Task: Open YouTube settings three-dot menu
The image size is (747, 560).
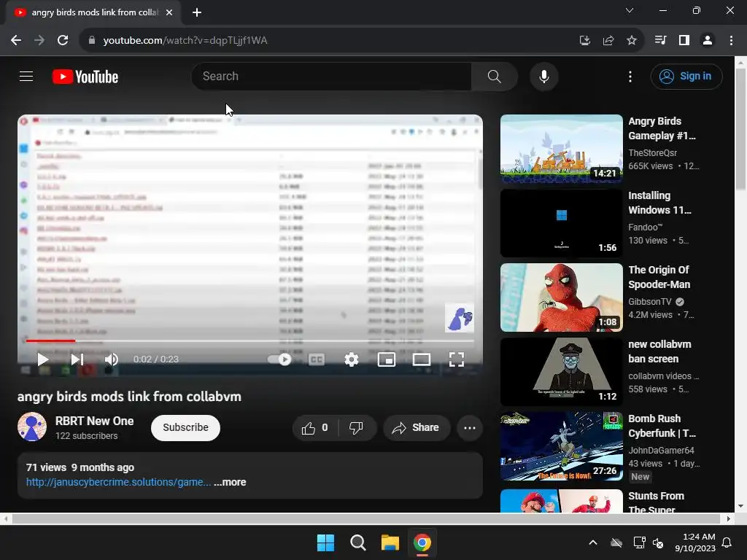Action: tap(630, 76)
